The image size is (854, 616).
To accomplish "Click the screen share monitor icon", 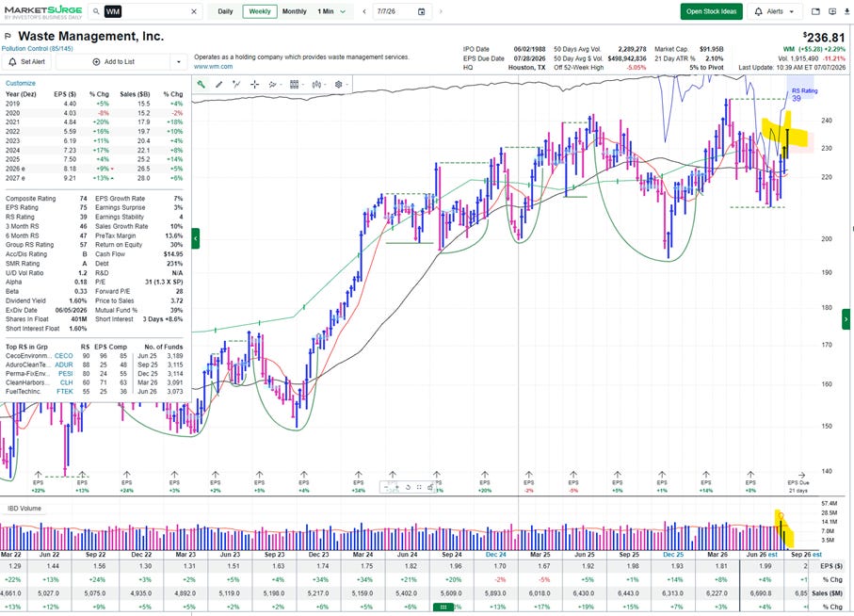I will click(x=832, y=11).
